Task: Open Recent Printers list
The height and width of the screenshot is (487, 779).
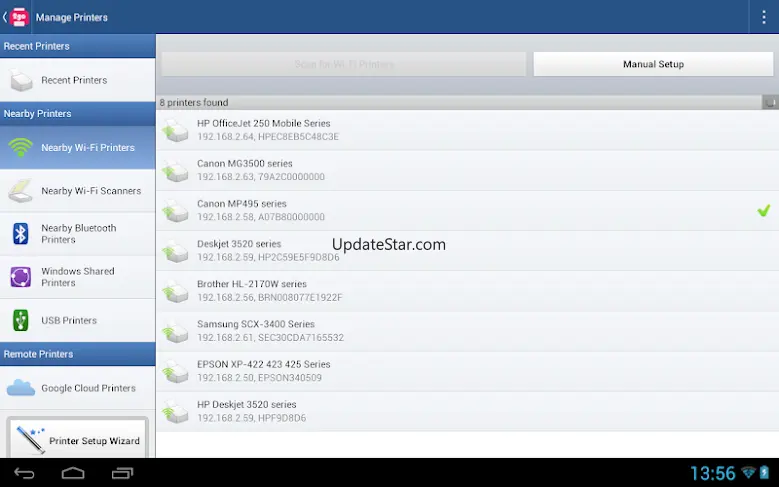Action: (x=78, y=80)
